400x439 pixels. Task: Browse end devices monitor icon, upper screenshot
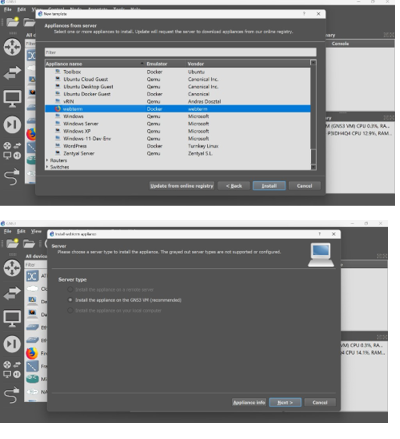click(x=12, y=98)
